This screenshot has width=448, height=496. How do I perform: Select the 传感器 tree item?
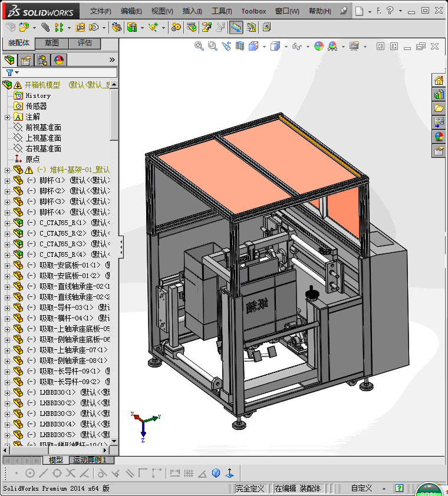(36, 106)
